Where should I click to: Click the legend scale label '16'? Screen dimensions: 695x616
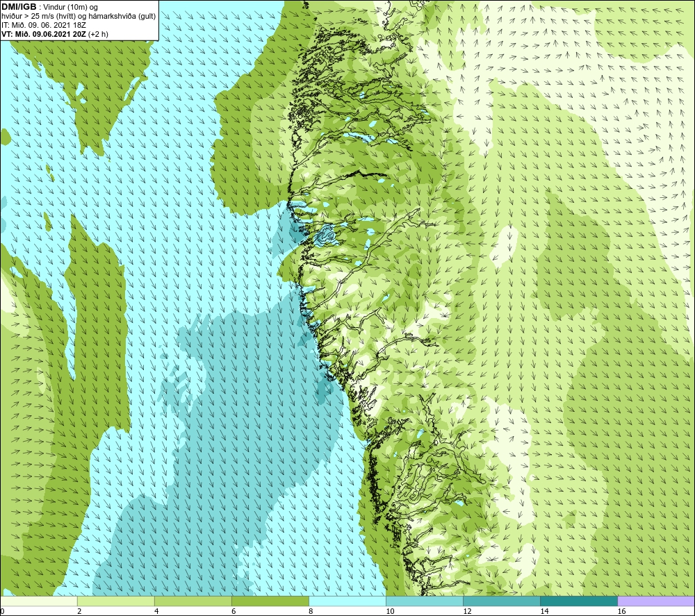(621, 611)
